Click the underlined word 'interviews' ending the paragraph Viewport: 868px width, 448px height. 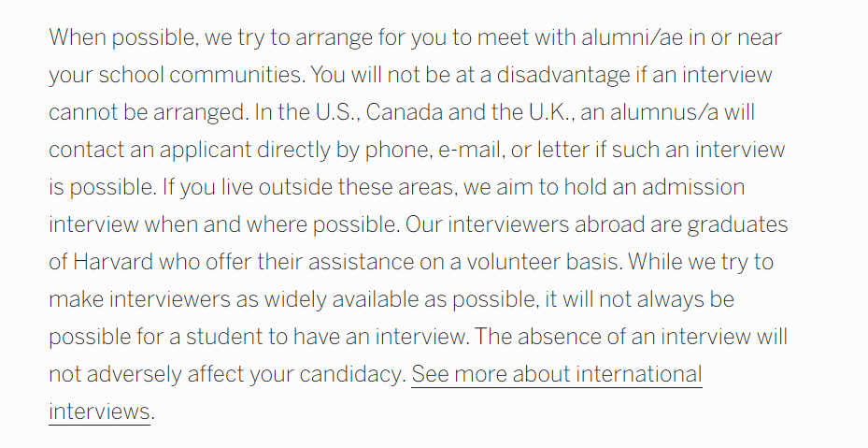[99, 412]
